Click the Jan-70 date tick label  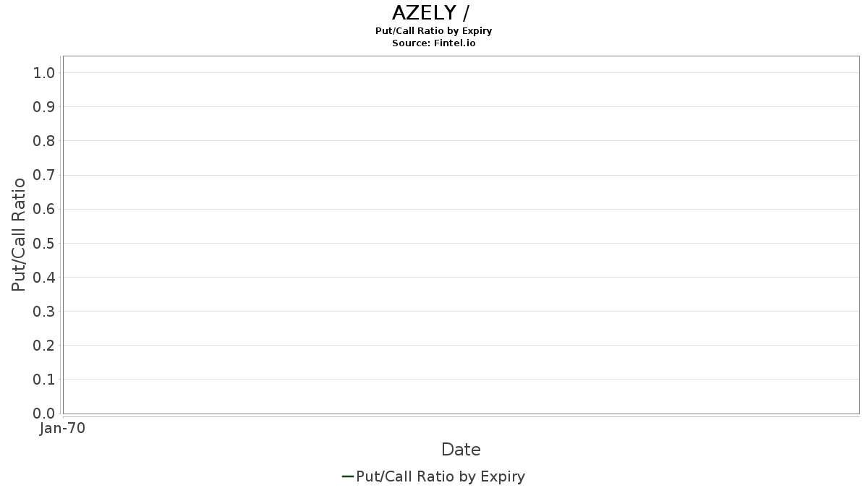63,428
